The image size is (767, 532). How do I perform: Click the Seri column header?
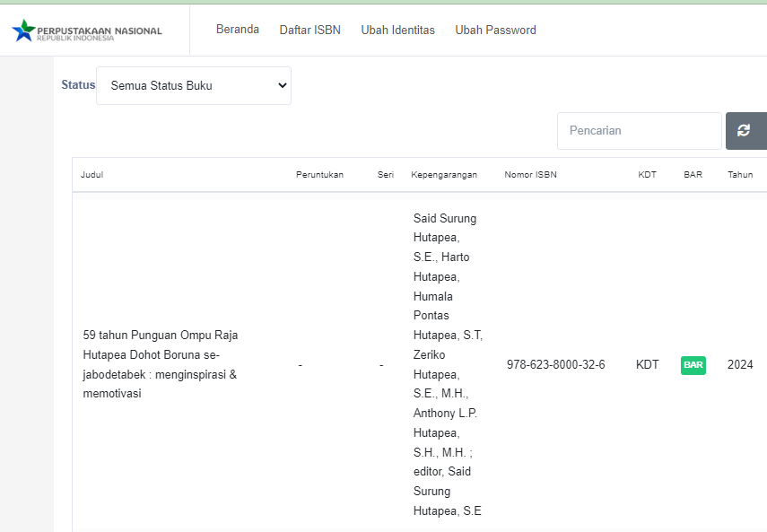tap(385, 175)
